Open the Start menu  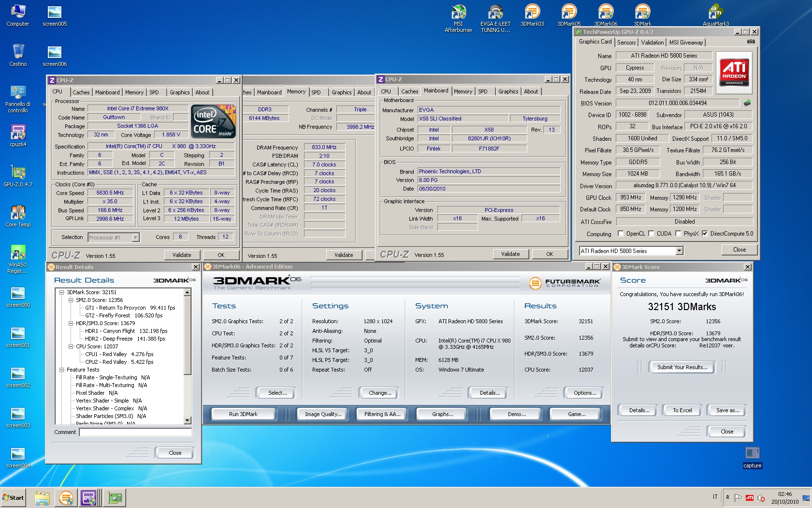(13, 498)
